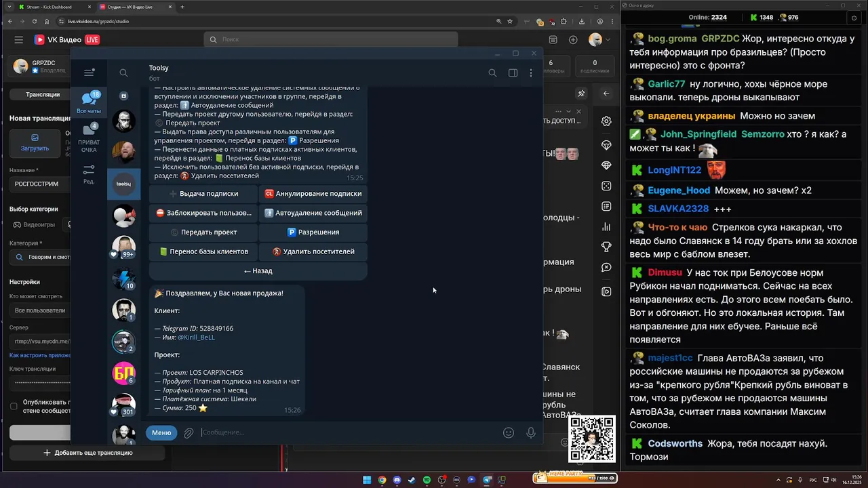
Task: Open Discord from the taskbar
Action: pyautogui.click(x=397, y=480)
